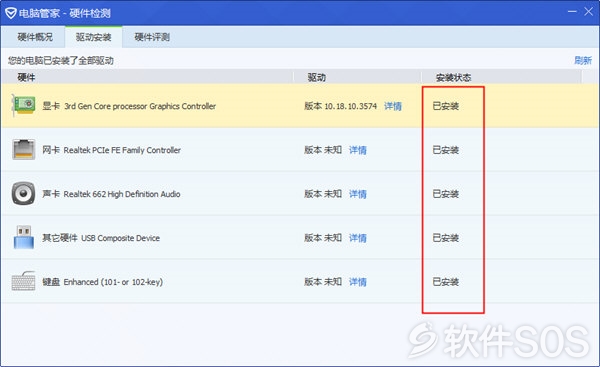Click the shield logo in the title bar

[11, 13]
